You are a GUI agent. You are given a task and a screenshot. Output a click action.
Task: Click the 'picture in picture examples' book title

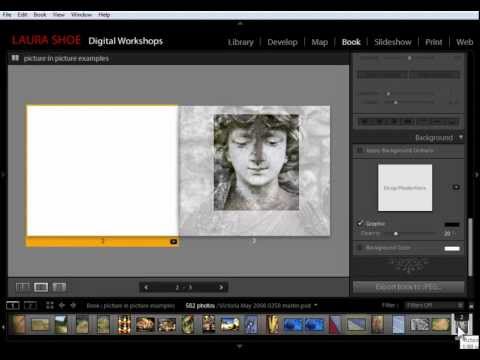(66, 59)
